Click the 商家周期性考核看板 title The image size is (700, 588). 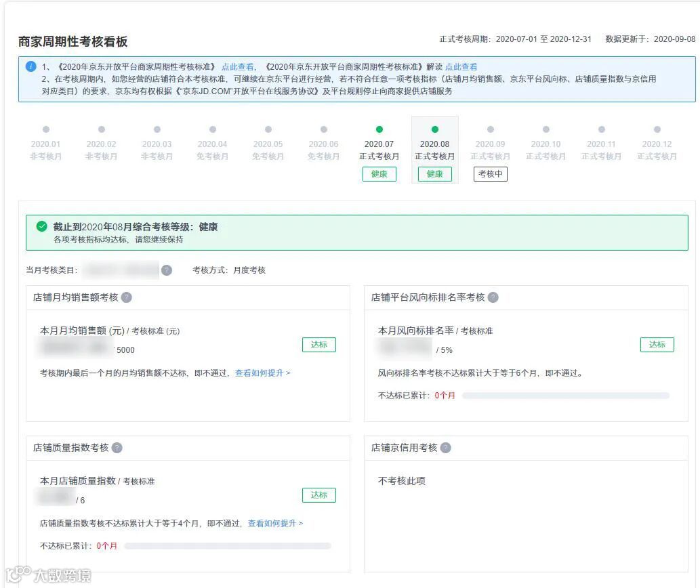(x=73, y=41)
